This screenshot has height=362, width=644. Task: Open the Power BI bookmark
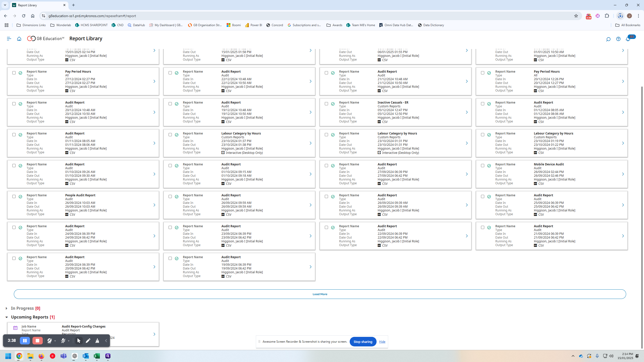coord(254,25)
